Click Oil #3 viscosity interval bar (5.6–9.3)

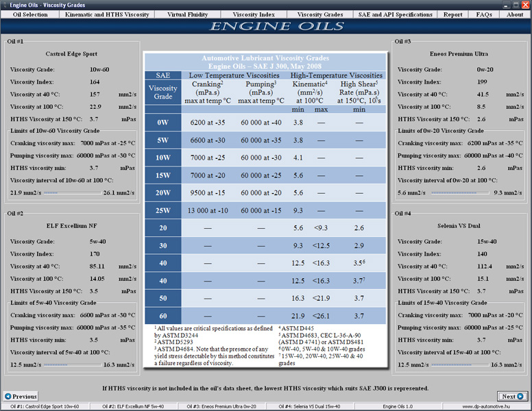click(x=460, y=192)
